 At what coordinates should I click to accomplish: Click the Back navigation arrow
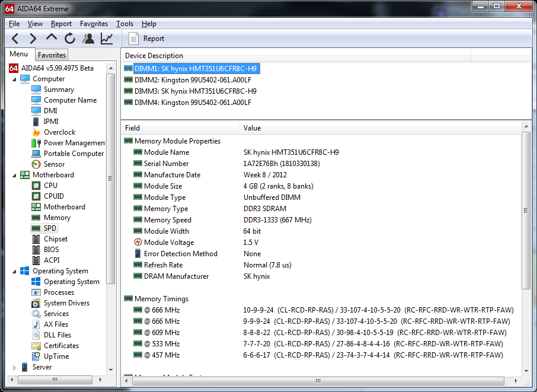pos(15,39)
